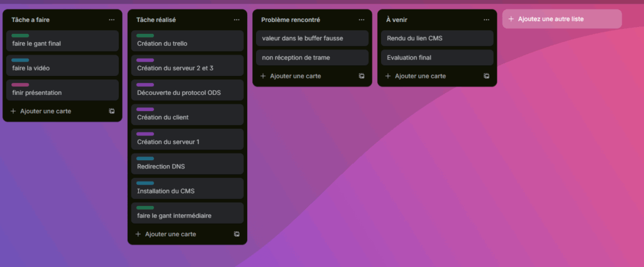
Task: Open the Tâche réalisé list options menu
Action: point(236,20)
